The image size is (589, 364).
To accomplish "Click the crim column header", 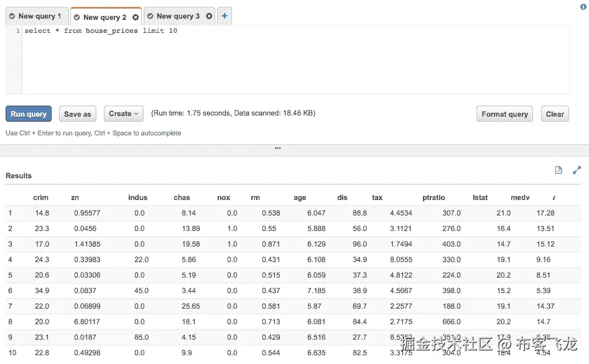I will (40, 198).
